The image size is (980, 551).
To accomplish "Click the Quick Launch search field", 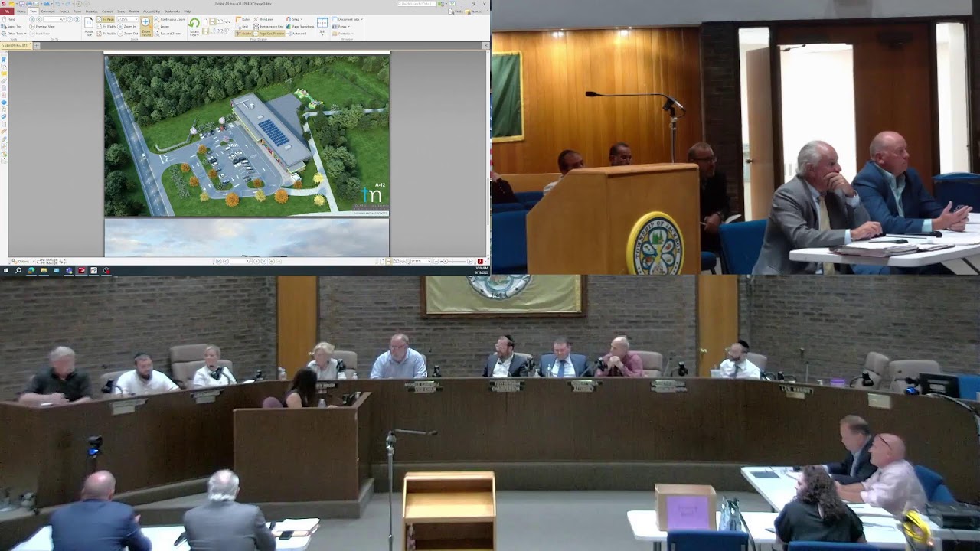I will click(416, 4).
